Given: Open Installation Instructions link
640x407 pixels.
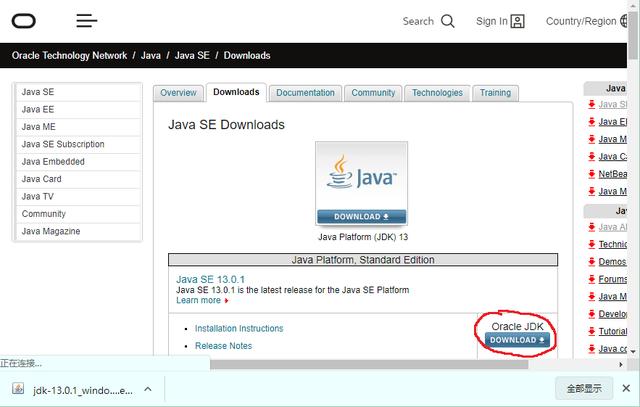Looking at the screenshot, I should point(239,329).
